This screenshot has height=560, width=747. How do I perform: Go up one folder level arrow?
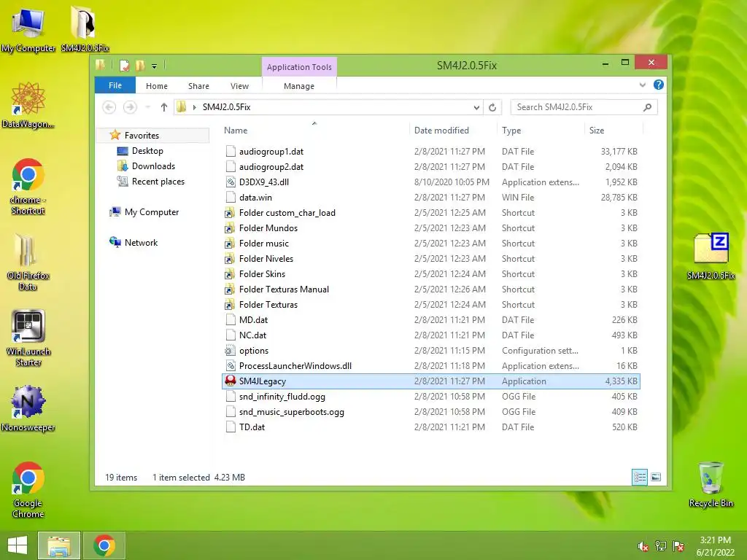tap(164, 107)
